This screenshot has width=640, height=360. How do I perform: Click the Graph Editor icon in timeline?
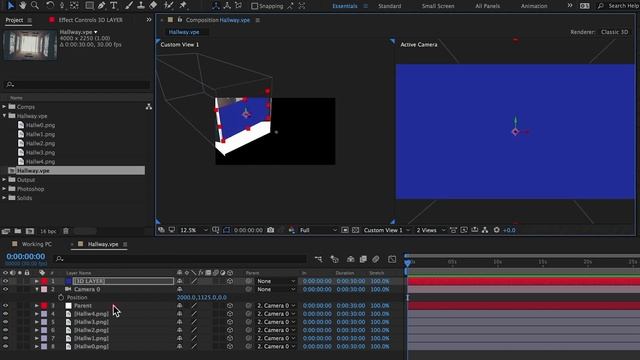(392, 259)
